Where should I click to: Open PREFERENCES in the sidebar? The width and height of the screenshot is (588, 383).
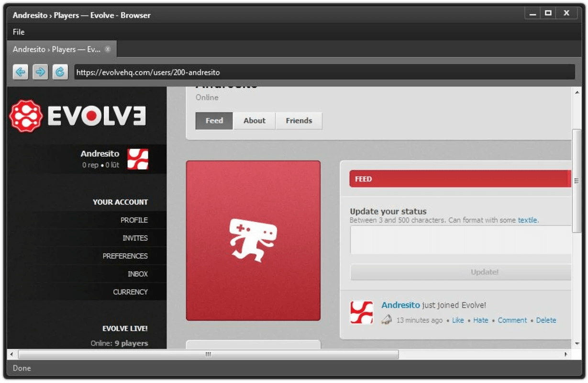(125, 256)
